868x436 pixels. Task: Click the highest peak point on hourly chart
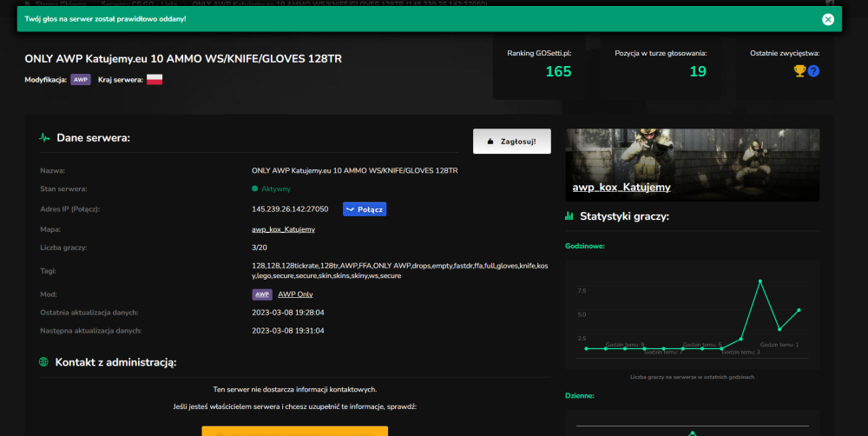760,281
